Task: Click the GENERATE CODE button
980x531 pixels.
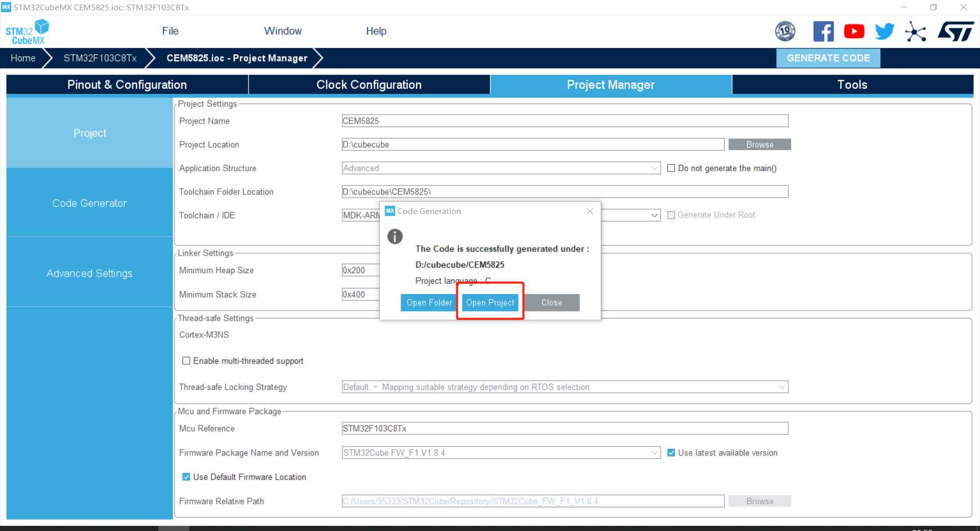Action: coord(828,58)
